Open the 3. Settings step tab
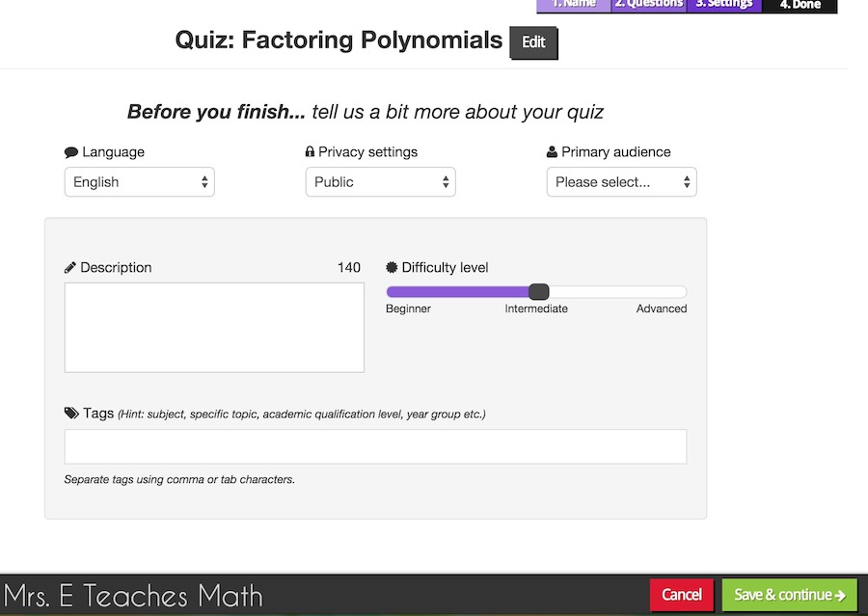 (724, 5)
